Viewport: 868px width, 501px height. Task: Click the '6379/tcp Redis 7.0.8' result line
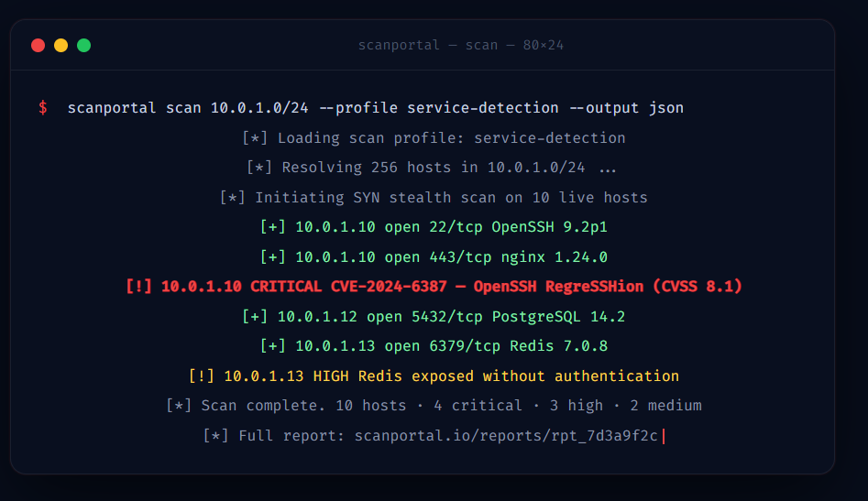click(434, 346)
